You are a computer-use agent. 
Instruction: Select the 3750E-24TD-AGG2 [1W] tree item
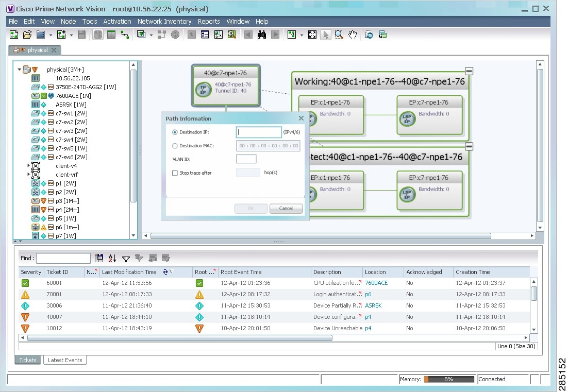click(86, 87)
